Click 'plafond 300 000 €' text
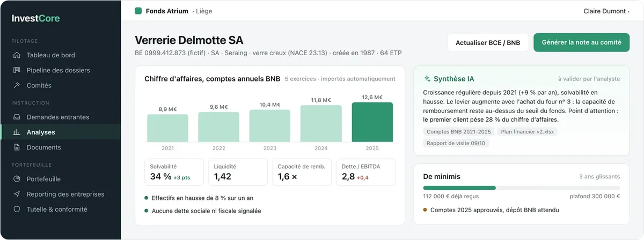The image size is (644, 240). pyautogui.click(x=595, y=196)
